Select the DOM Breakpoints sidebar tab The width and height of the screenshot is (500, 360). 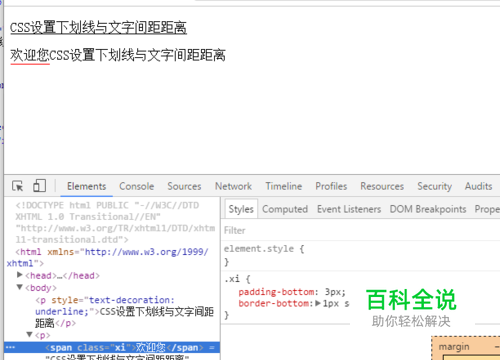click(428, 209)
